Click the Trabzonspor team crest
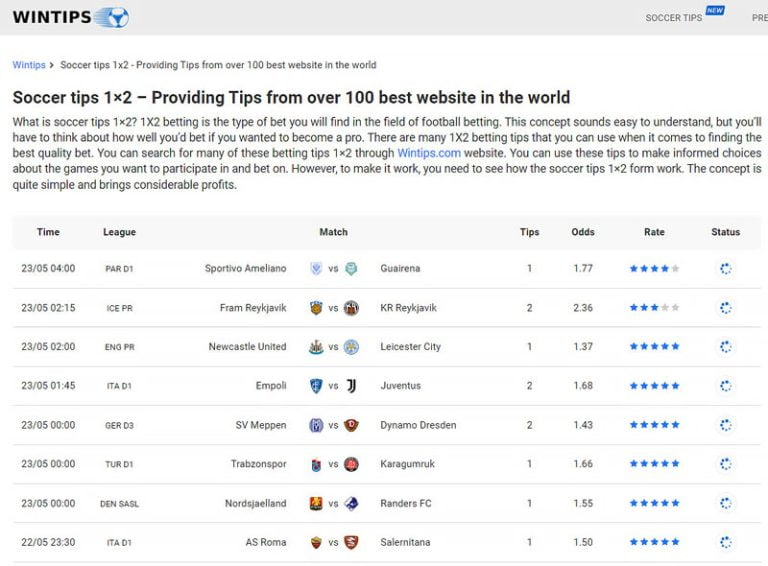 (316, 464)
